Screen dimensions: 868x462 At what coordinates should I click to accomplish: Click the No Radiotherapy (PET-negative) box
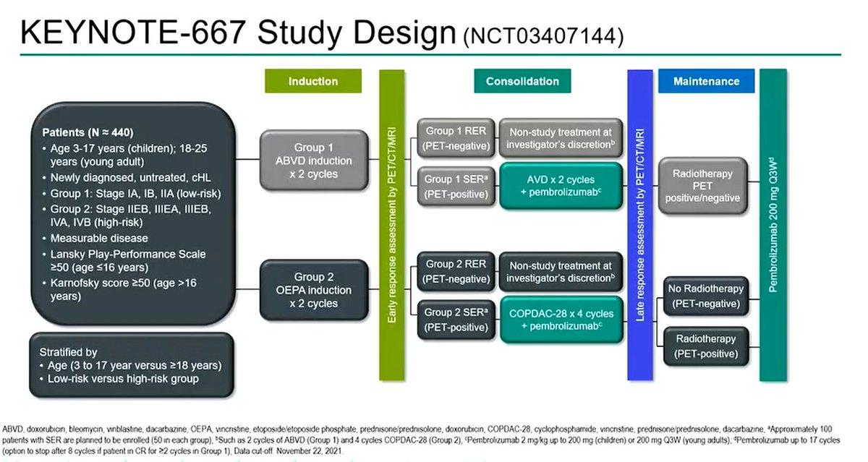705,296
